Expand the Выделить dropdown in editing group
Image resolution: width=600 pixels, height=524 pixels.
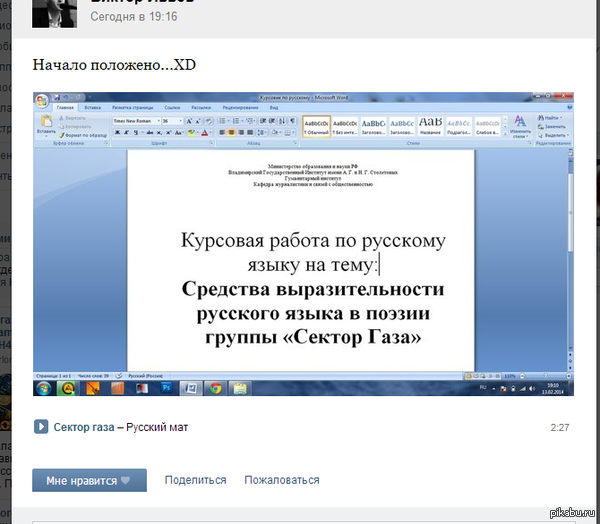point(553,135)
